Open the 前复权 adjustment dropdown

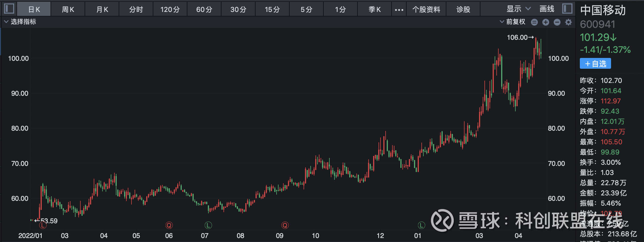tap(513, 22)
